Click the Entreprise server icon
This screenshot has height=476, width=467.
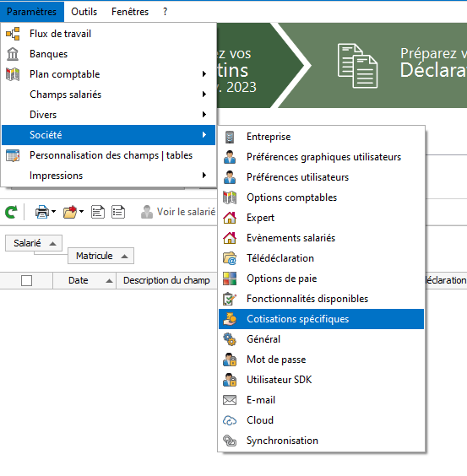230,137
